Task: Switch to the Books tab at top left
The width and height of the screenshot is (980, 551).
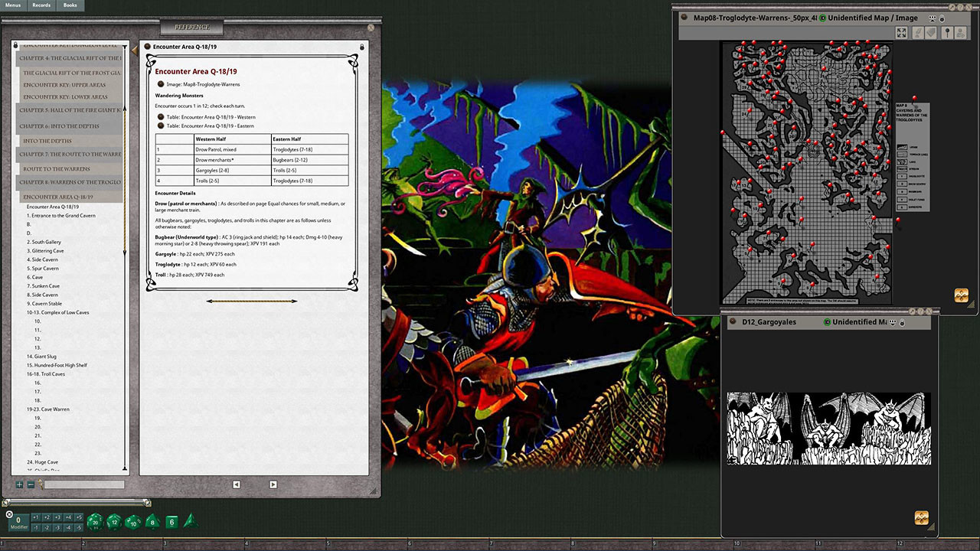Action: (x=70, y=5)
